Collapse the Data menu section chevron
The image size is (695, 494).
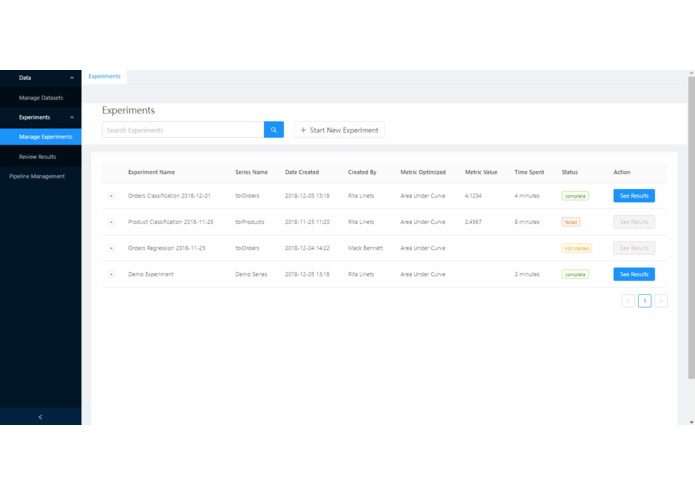pos(72,78)
